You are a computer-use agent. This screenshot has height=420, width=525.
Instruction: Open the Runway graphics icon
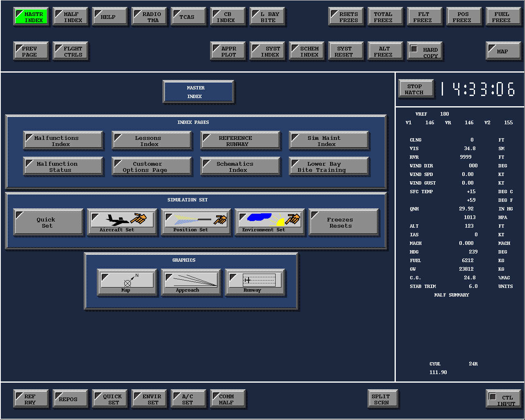[x=255, y=282]
